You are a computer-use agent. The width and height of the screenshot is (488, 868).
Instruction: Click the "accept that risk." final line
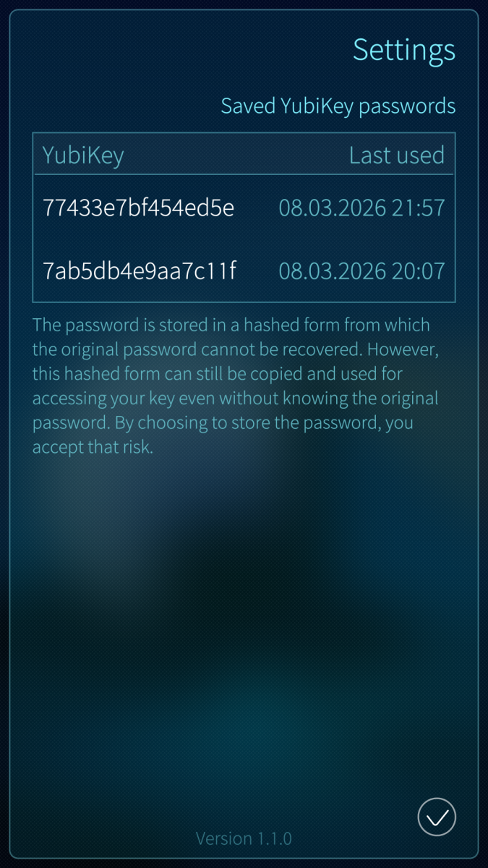[93, 447]
